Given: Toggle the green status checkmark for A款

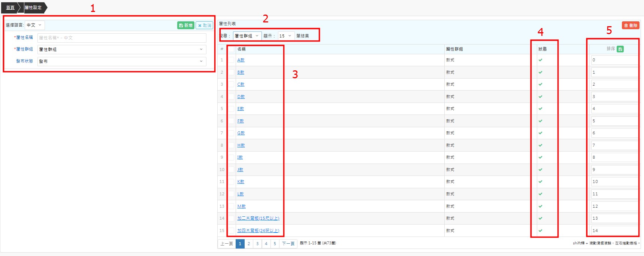Looking at the screenshot, I should 540,60.
